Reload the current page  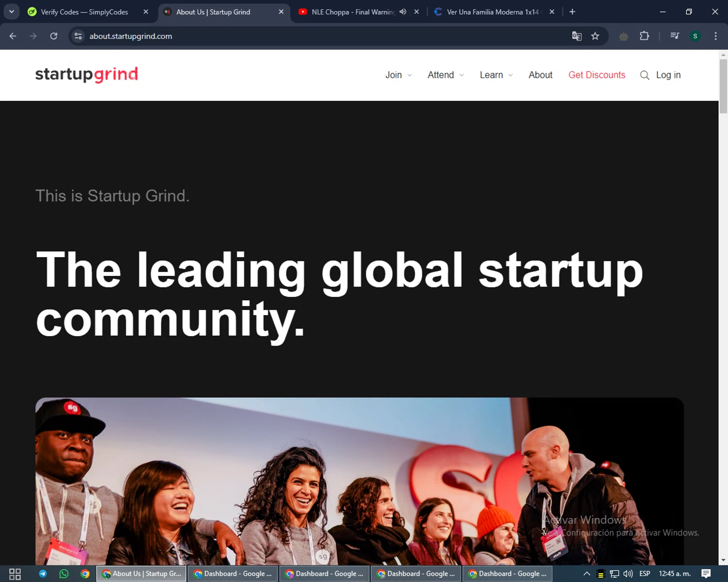54,36
